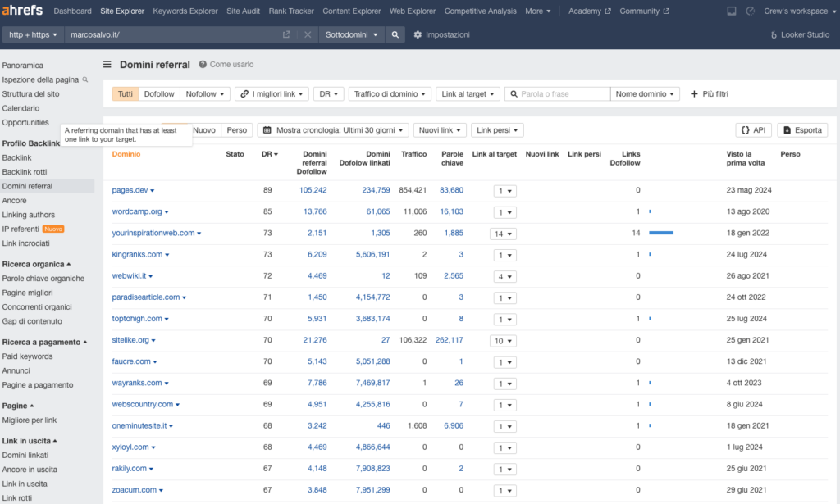
Task: Select the Nuovo status filter
Action: pyautogui.click(x=203, y=130)
